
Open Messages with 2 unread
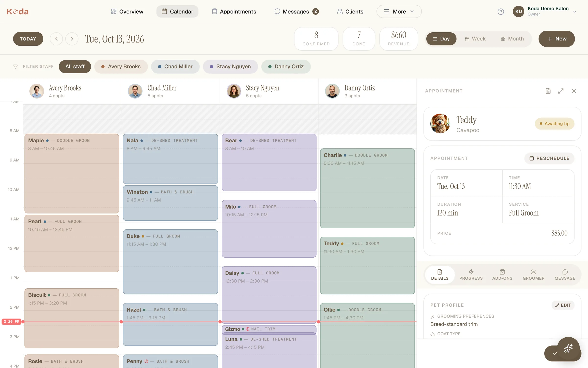coord(296,12)
